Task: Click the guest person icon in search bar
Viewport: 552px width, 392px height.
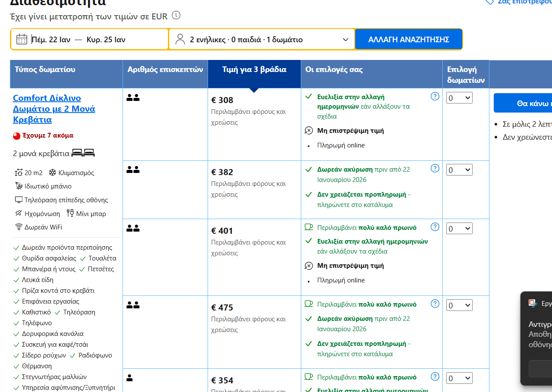Action: coord(180,40)
